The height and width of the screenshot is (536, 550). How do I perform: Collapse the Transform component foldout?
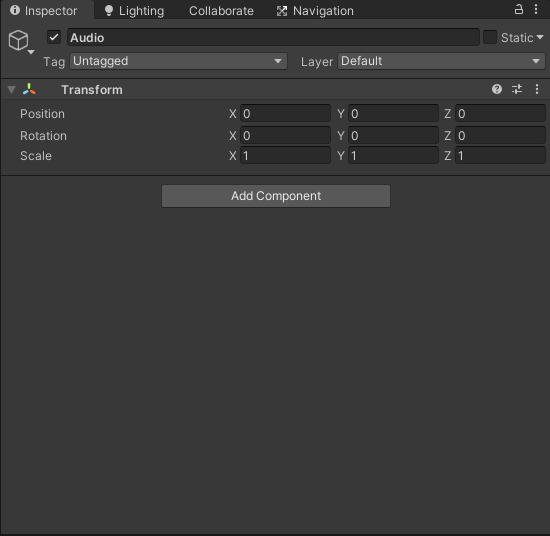pyautogui.click(x=12, y=90)
